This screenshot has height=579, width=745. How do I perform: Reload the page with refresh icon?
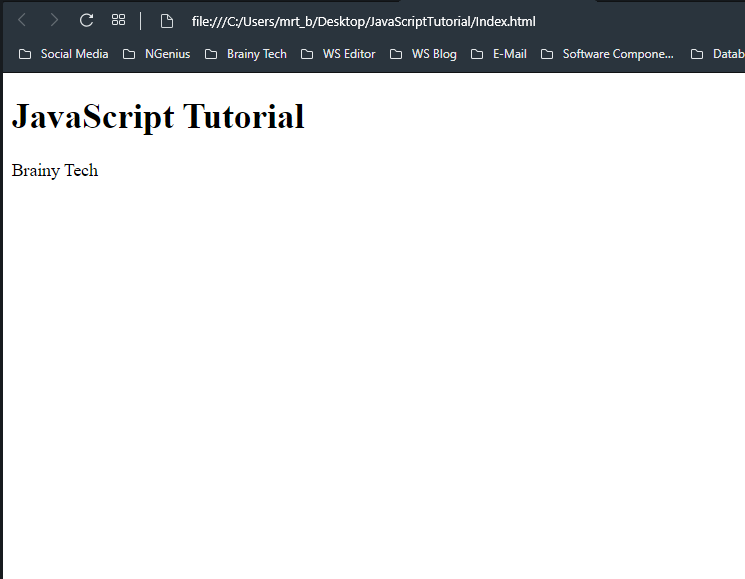[x=86, y=20]
